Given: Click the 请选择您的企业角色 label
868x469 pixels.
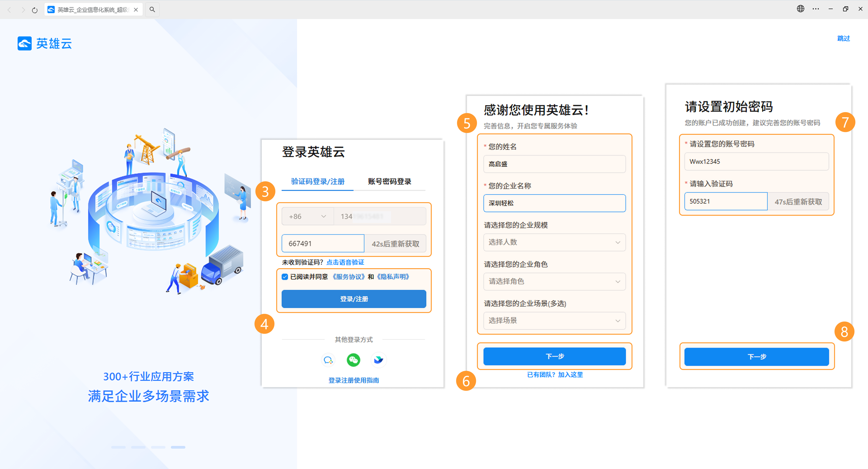Looking at the screenshot, I should (x=516, y=264).
